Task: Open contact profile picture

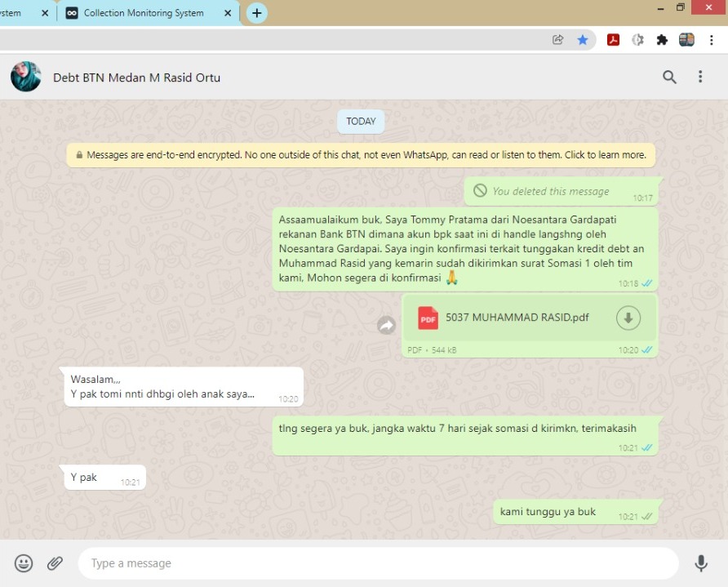Action: pyautogui.click(x=26, y=78)
